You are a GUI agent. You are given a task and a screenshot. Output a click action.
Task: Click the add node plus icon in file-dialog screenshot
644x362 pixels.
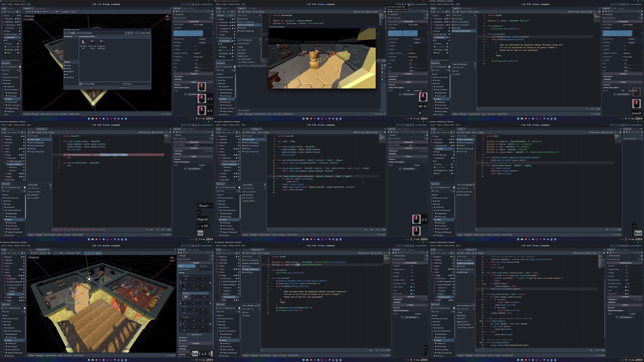click(2, 12)
